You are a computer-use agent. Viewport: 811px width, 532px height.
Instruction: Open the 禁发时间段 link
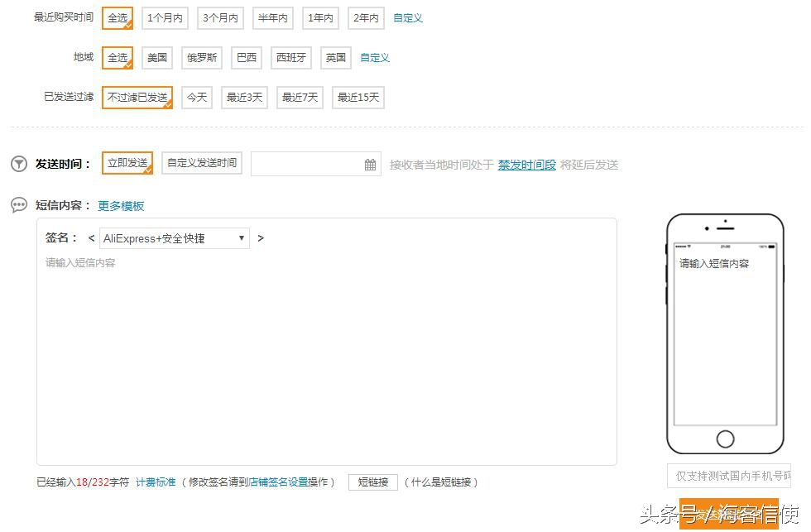526,164
